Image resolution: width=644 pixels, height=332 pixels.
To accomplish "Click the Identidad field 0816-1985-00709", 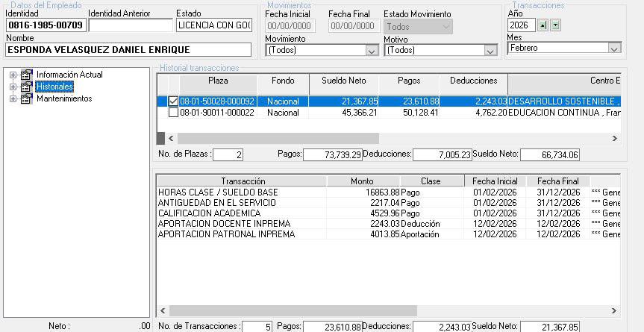I will (46, 25).
